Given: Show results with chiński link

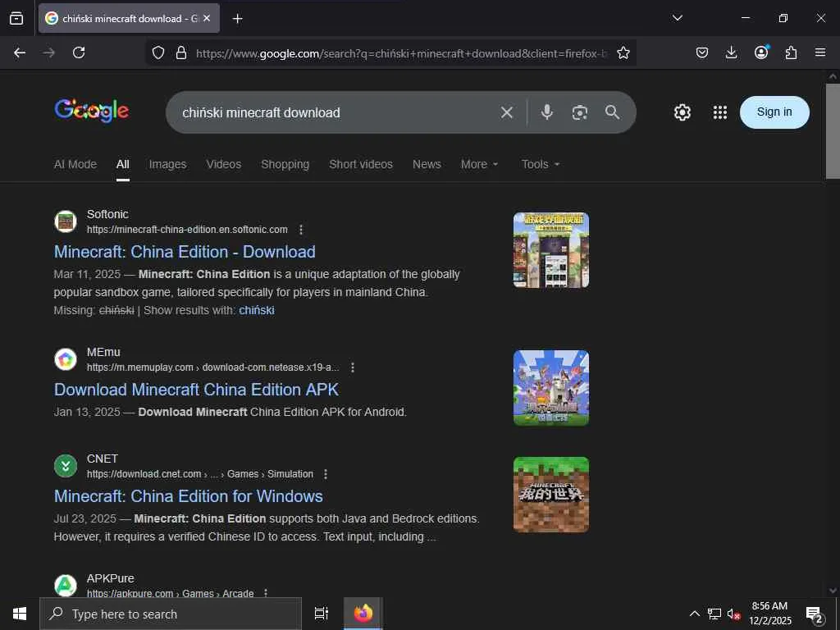Looking at the screenshot, I should (x=257, y=310).
